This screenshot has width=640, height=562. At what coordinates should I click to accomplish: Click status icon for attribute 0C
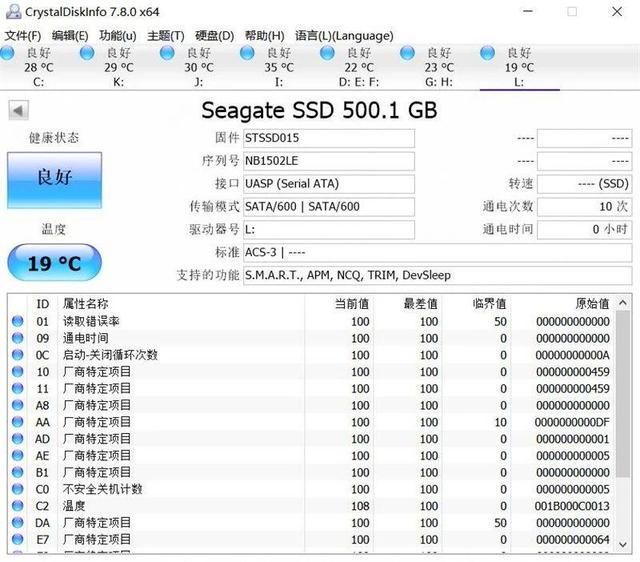[x=18, y=355]
